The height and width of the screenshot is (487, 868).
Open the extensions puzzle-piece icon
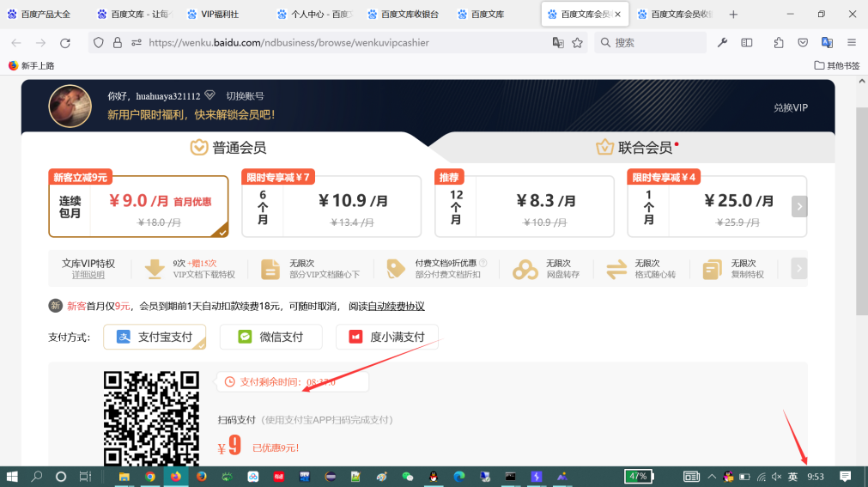779,43
